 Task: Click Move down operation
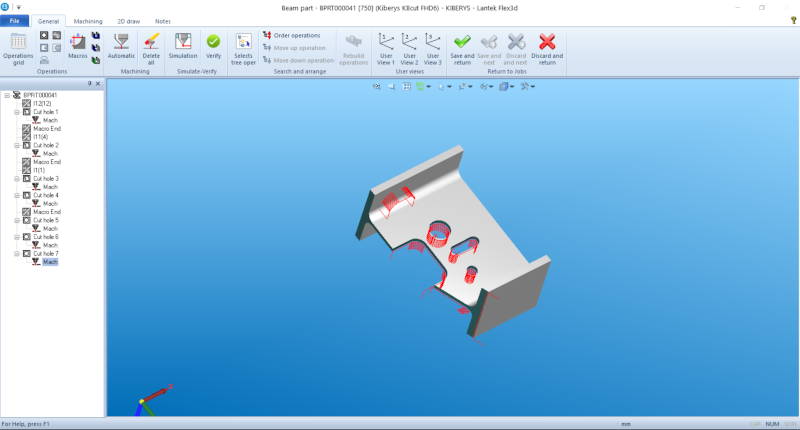pos(298,60)
